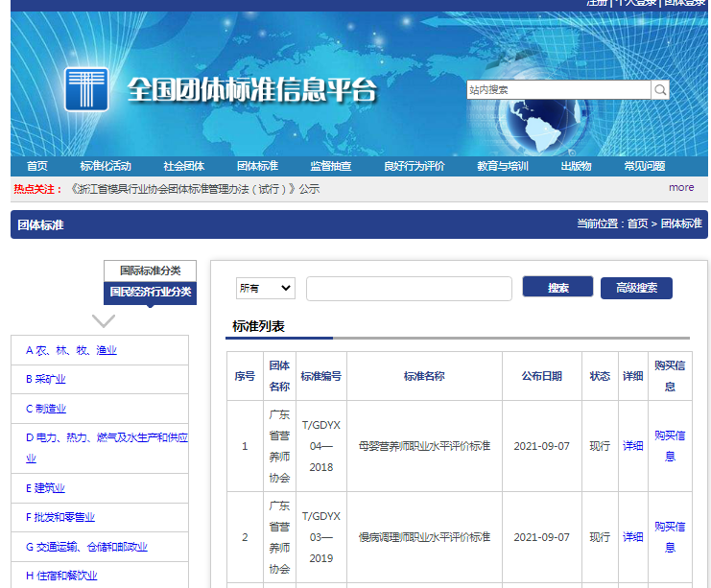The image size is (711, 588).
Task: Open 常见问题 menu item
Action: pos(645,166)
